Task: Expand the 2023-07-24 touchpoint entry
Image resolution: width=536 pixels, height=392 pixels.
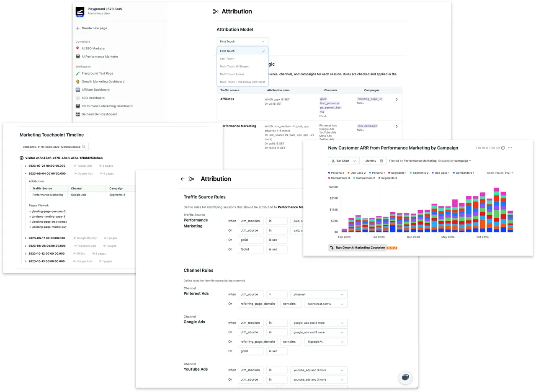Action: tap(26, 166)
